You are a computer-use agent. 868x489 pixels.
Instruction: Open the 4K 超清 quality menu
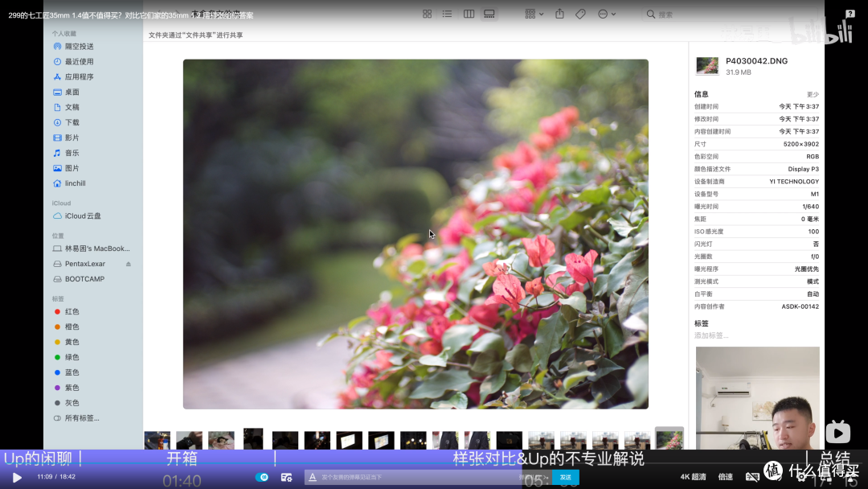[x=693, y=477]
